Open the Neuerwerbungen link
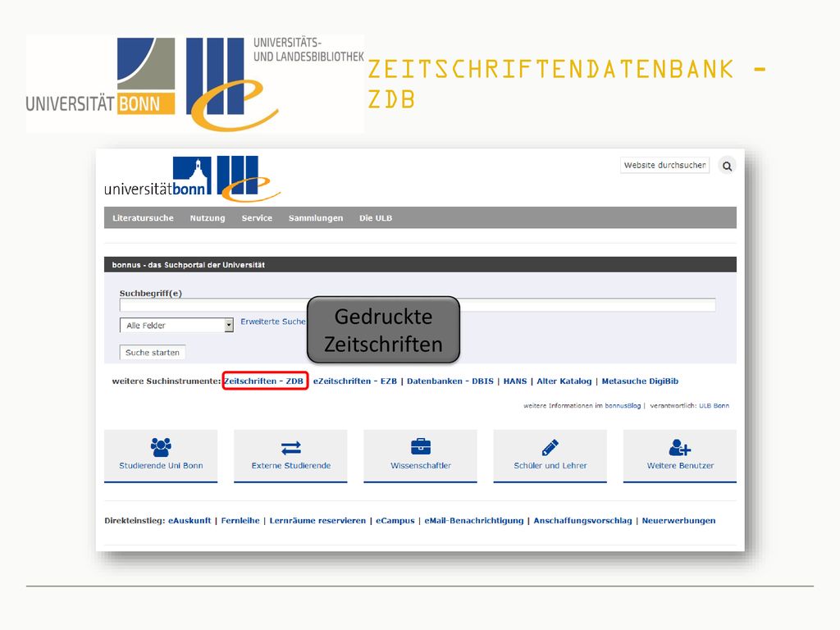The width and height of the screenshot is (840, 630). 678,520
